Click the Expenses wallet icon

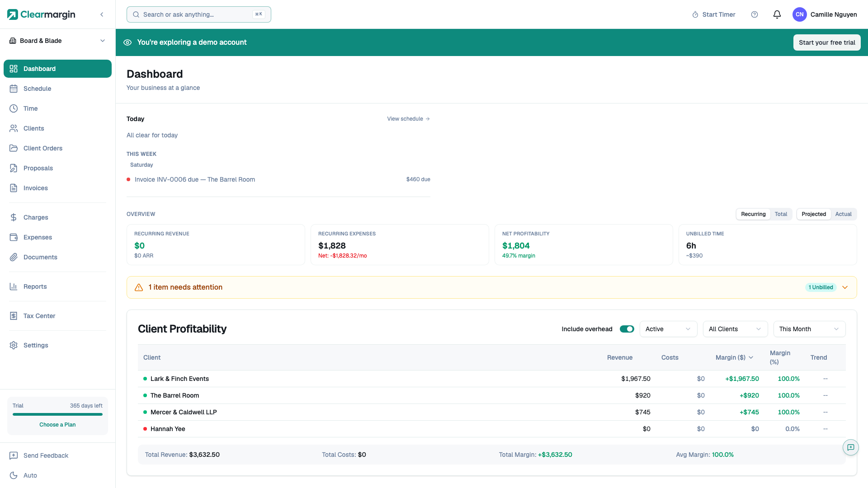pyautogui.click(x=14, y=237)
